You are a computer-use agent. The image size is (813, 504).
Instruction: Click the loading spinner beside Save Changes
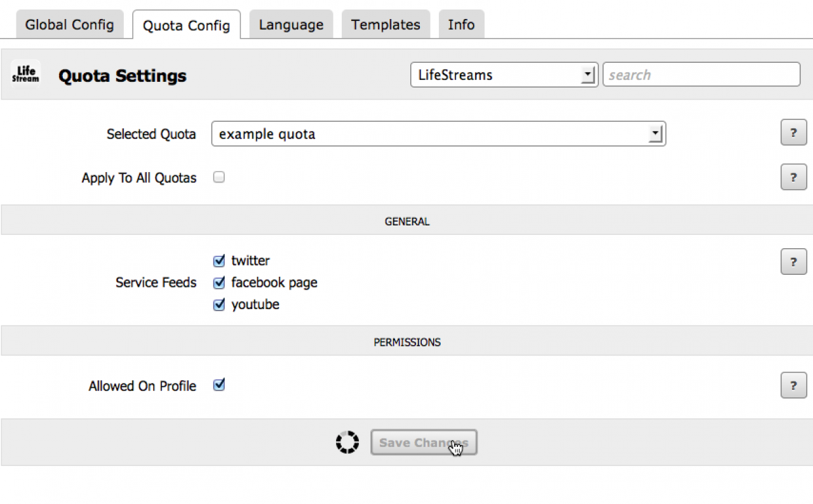347,442
